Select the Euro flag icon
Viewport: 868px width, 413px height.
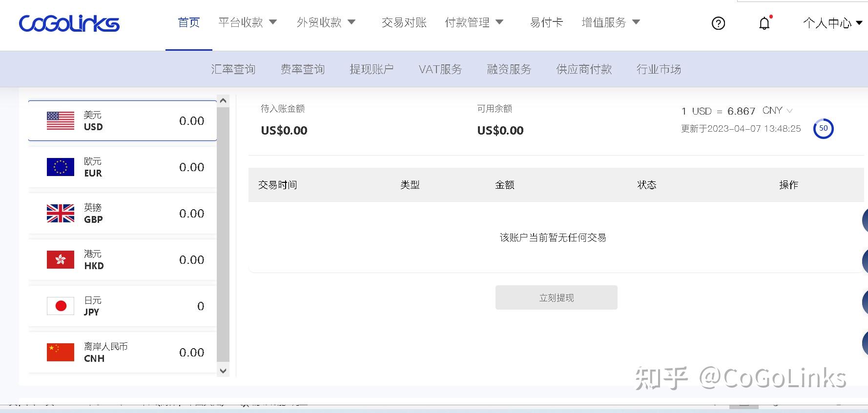(x=60, y=166)
